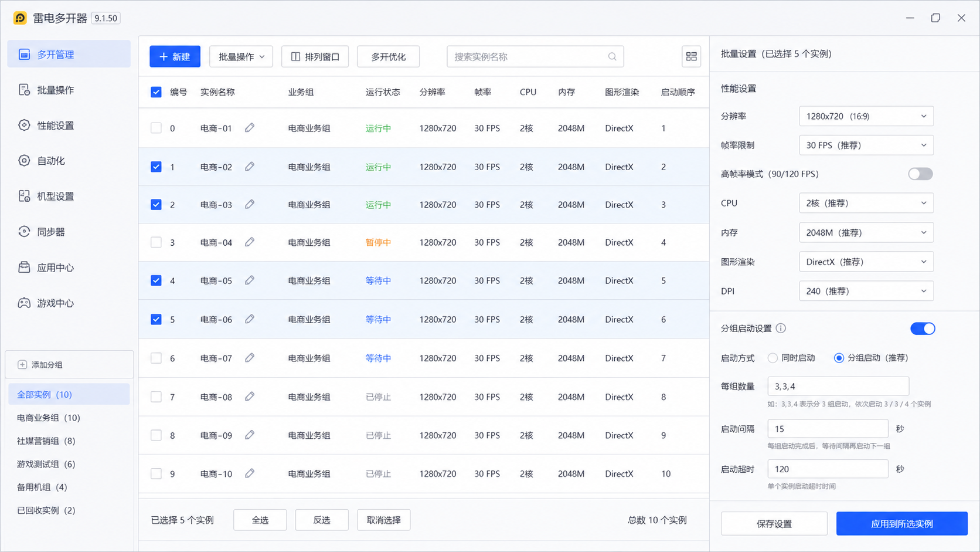Click the pencil icon beside 电商-08

coord(250,397)
